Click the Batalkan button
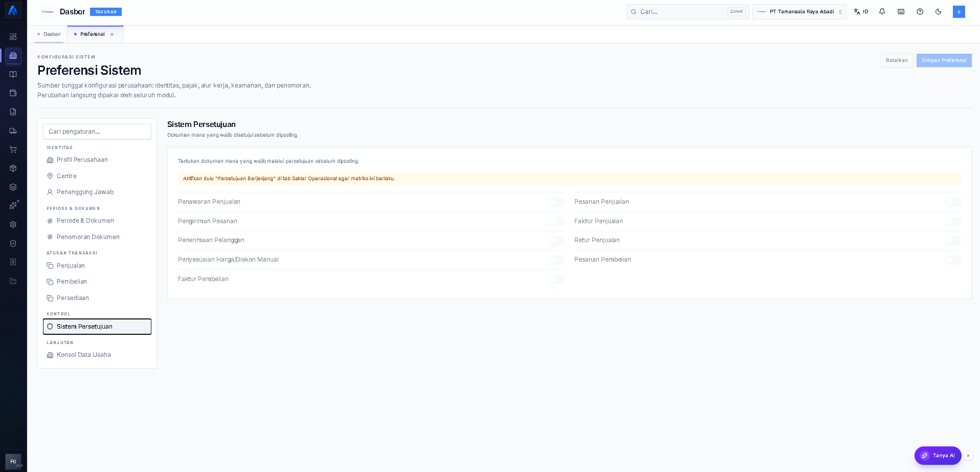Viewport: 980px width, 472px height. (897, 60)
